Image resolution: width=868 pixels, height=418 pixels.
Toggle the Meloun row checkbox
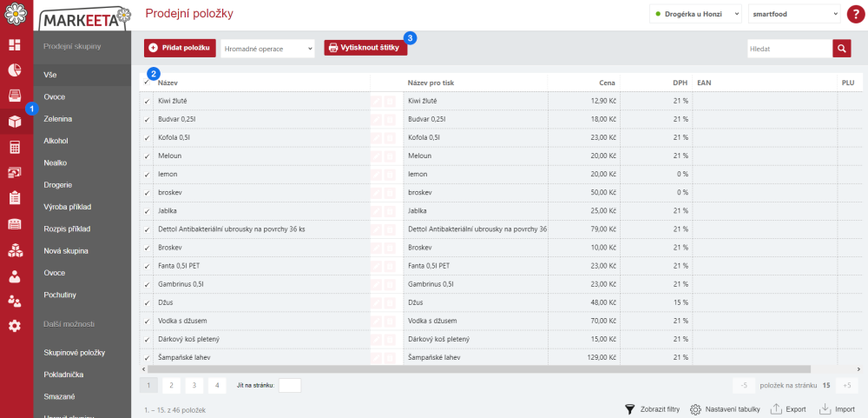click(147, 156)
